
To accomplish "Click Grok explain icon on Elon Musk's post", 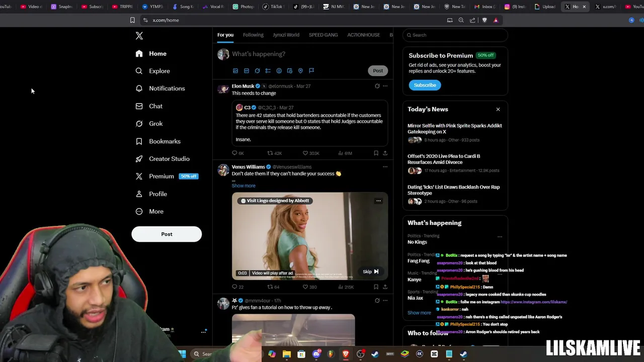I will (377, 86).
